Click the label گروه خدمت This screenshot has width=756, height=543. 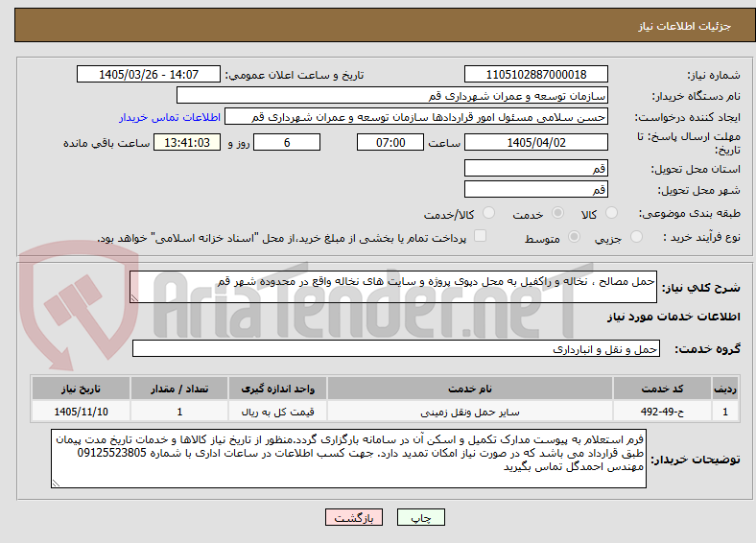coord(707,349)
